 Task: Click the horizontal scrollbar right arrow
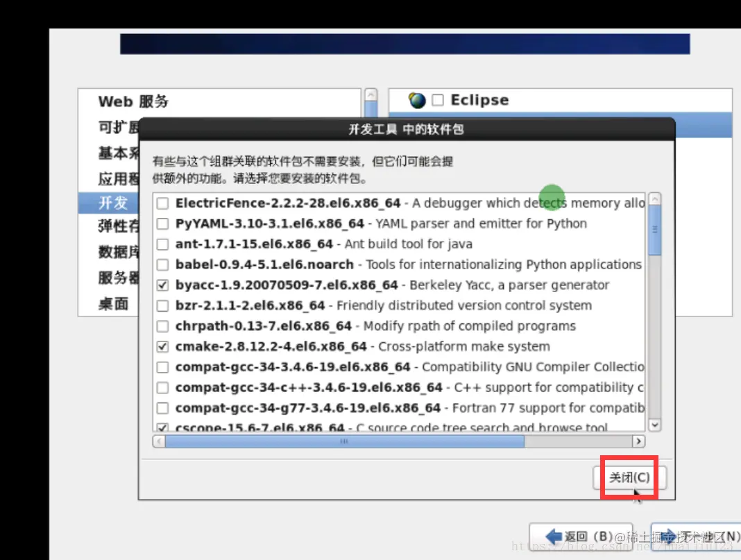[638, 441]
